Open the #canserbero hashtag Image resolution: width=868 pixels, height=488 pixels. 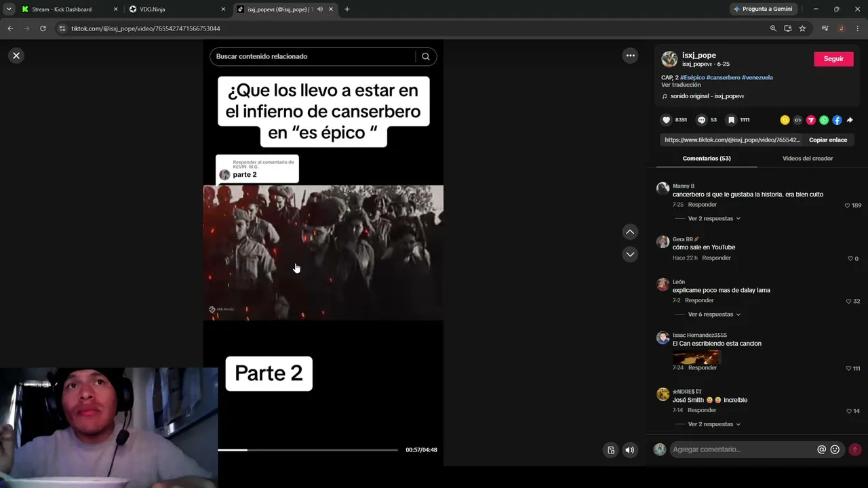[x=723, y=77]
